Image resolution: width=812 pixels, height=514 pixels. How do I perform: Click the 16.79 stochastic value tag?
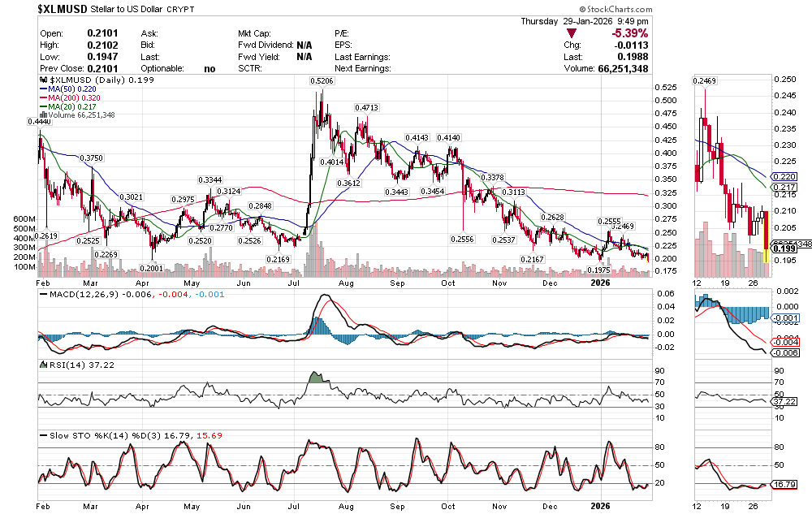tap(784, 485)
